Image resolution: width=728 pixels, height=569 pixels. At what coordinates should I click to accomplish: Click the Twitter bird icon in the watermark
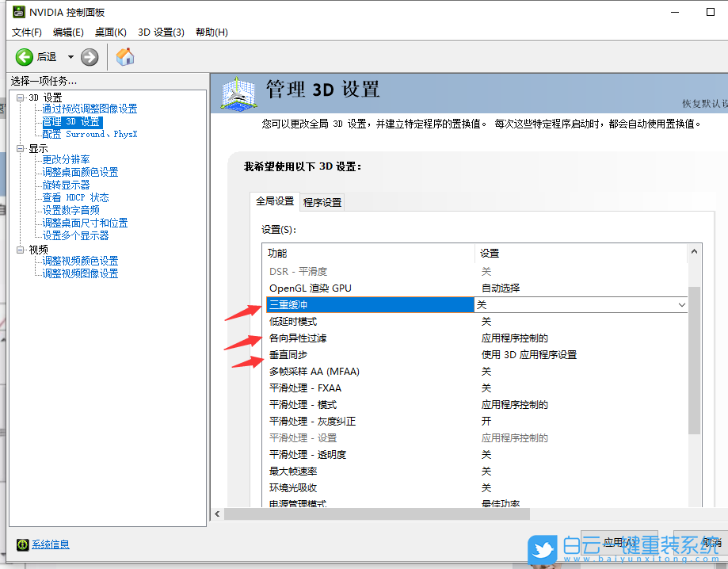(542, 551)
